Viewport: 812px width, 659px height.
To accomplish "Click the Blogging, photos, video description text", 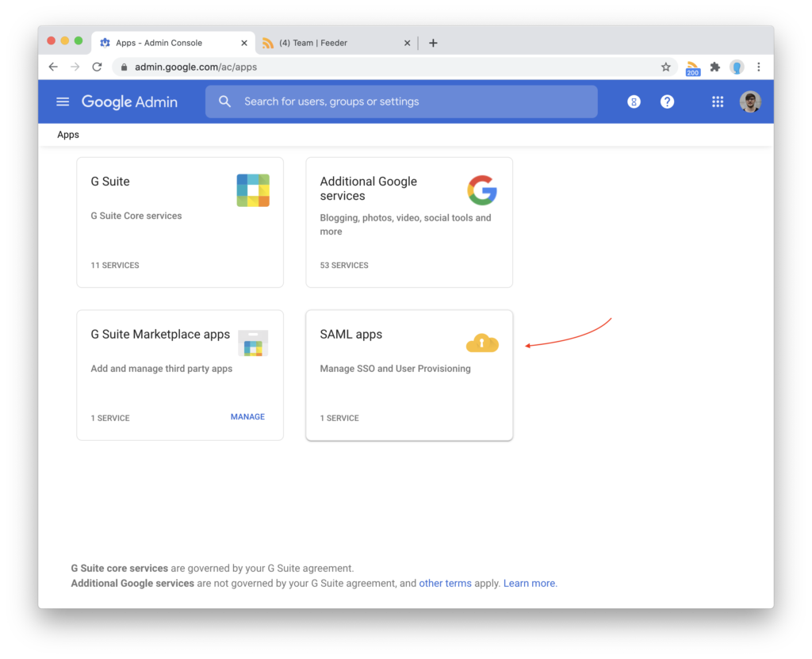I will click(x=405, y=225).
